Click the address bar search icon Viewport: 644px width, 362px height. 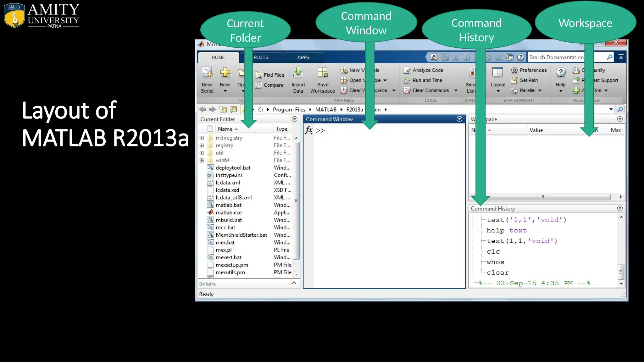tap(620, 109)
